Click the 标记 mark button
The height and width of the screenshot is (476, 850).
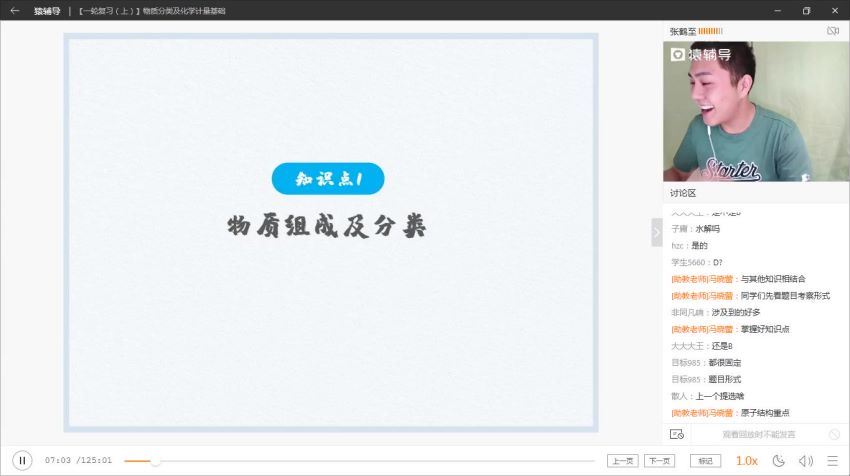click(x=705, y=461)
